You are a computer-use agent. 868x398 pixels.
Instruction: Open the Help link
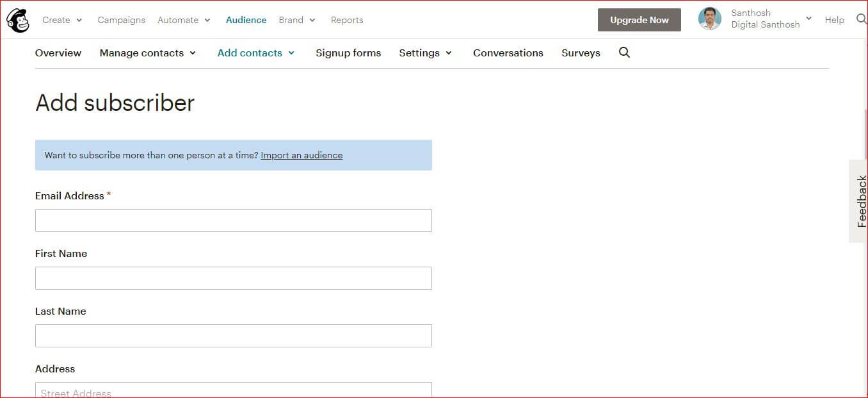(834, 20)
